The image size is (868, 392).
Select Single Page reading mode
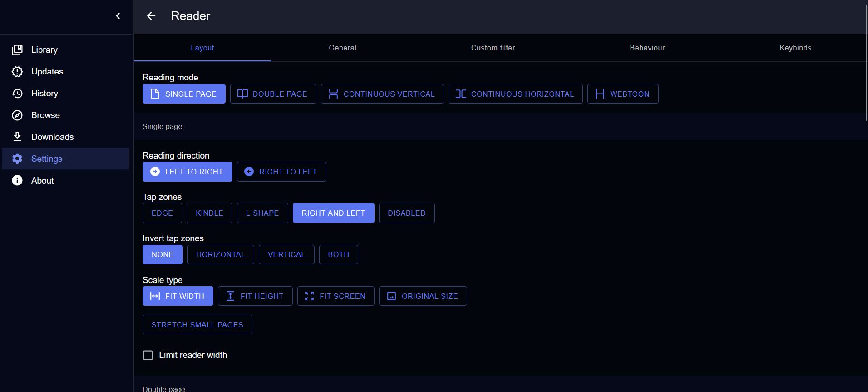tap(184, 94)
